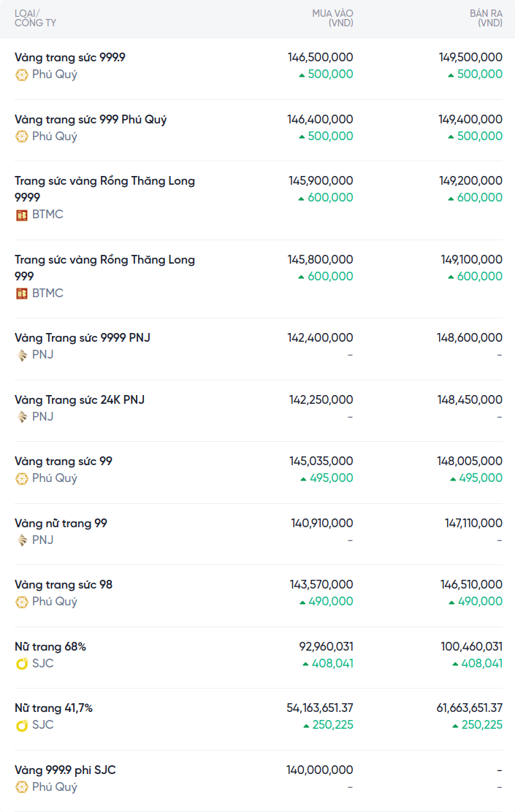Click buy price 146,500,000 for Vàng 999.9

(x=320, y=57)
